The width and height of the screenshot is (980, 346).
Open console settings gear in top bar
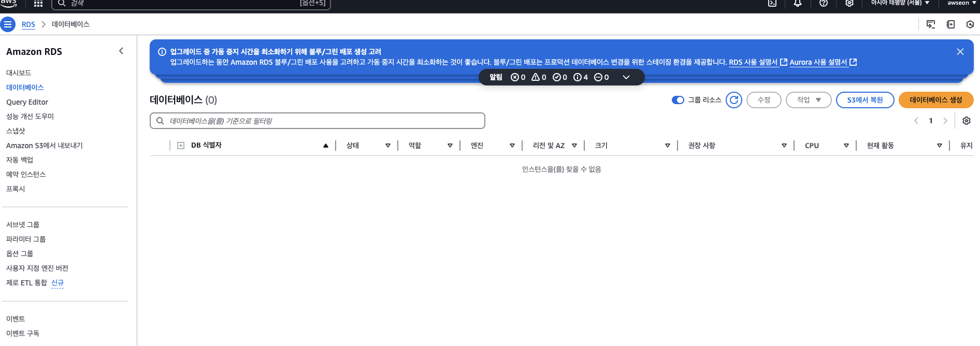point(849,3)
